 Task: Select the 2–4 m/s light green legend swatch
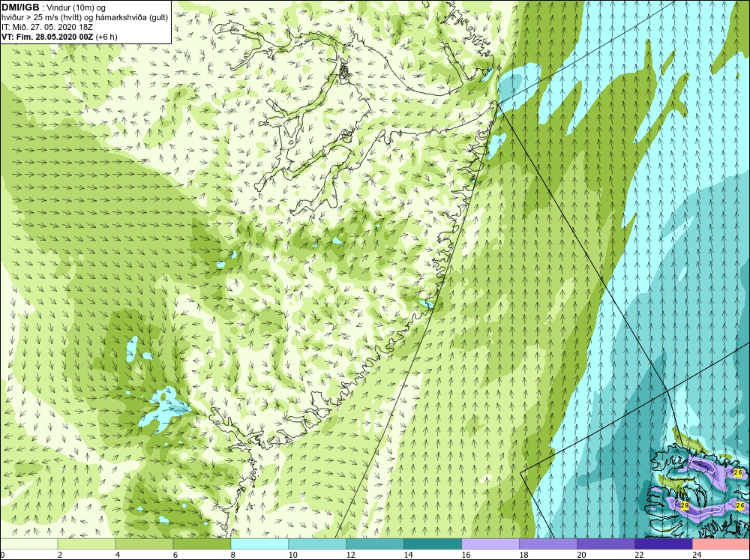86,544
